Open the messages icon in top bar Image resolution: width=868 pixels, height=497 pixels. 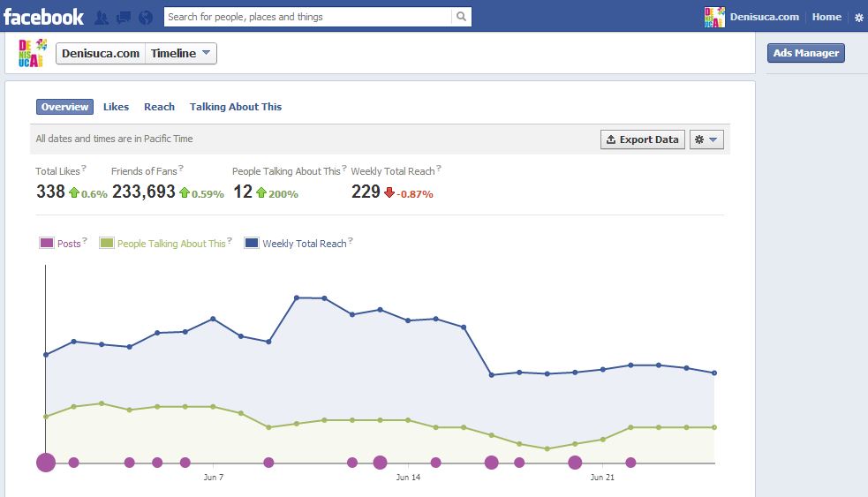pos(124,17)
